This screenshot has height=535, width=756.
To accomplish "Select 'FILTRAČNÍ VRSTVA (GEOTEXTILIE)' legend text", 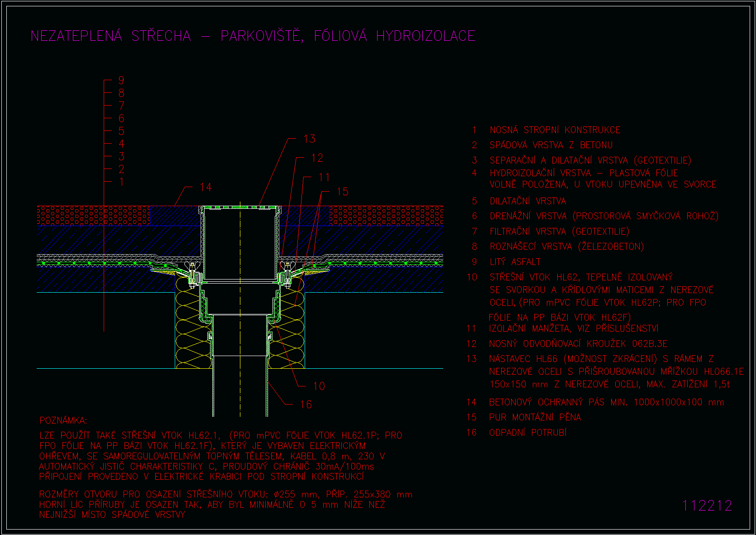I will pyautogui.click(x=560, y=231).
